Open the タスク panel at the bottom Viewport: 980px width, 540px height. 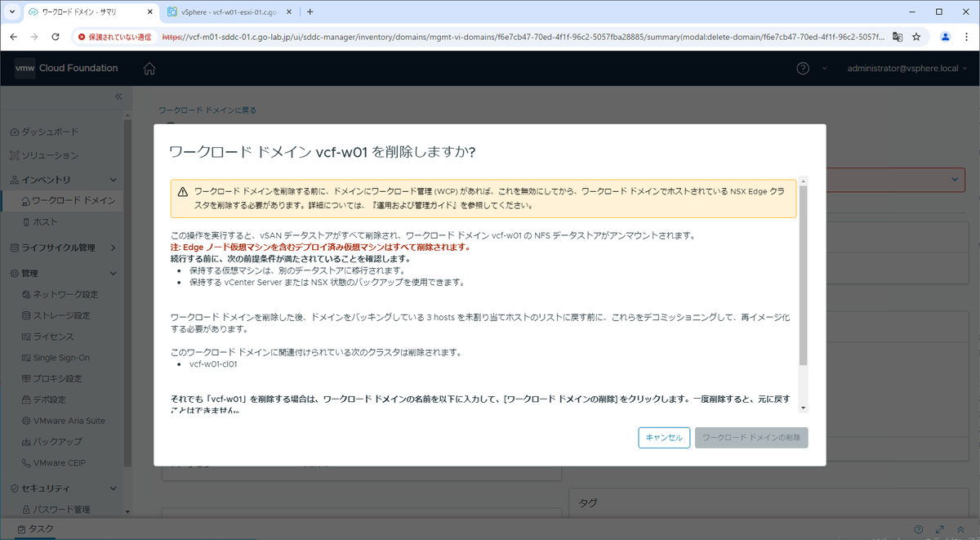tap(33, 529)
